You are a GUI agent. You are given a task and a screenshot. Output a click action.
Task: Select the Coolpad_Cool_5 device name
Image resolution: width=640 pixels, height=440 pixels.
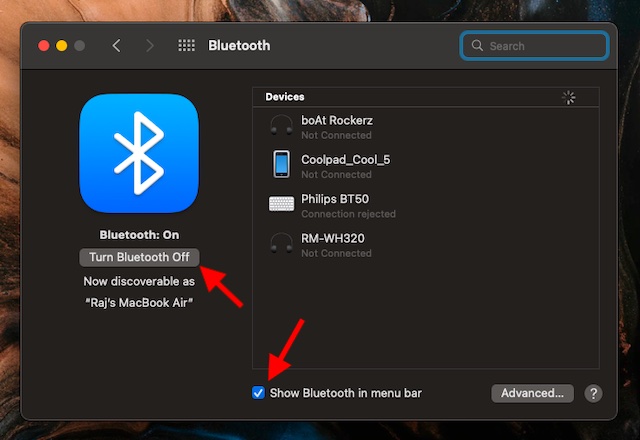point(346,160)
